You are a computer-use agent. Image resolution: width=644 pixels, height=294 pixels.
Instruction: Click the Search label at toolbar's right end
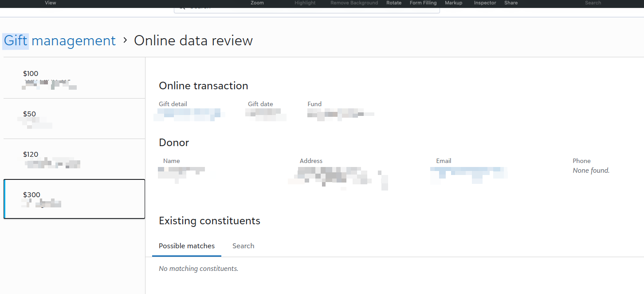pyautogui.click(x=593, y=3)
